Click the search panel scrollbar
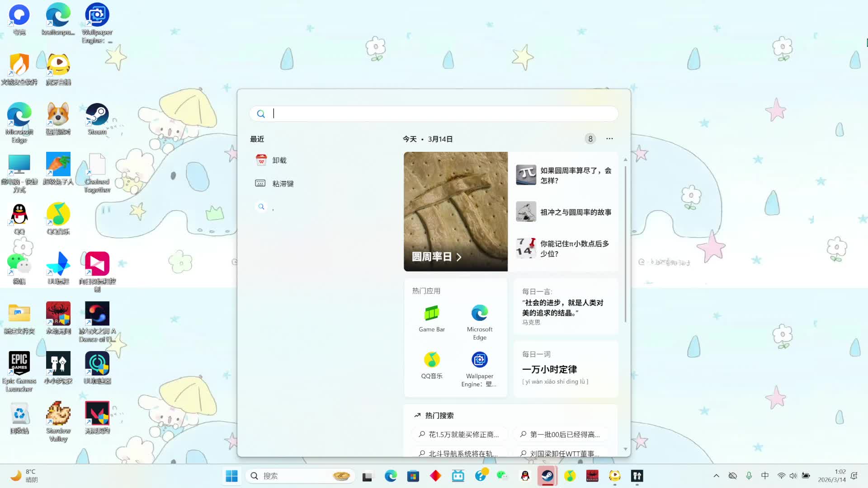Image resolution: width=868 pixels, height=488 pixels. 625,244
